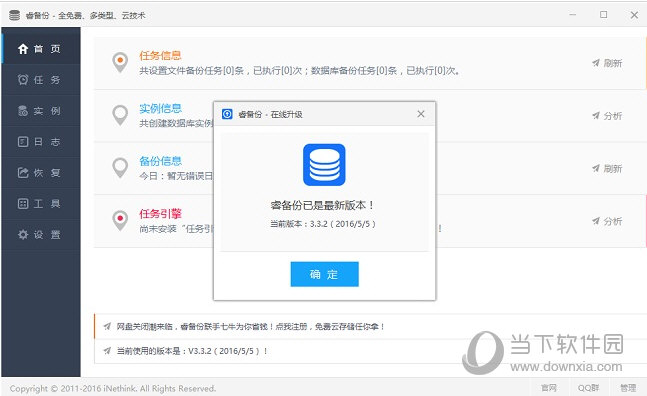647x396 pixels.
Task: Click 刷新 in the 备份信息 row
Action: coord(613,168)
